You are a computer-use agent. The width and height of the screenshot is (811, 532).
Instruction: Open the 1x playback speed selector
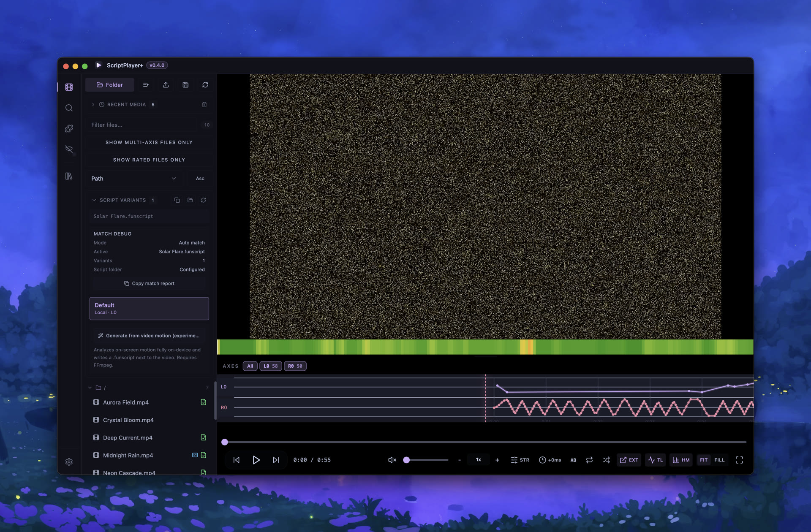[478, 460]
